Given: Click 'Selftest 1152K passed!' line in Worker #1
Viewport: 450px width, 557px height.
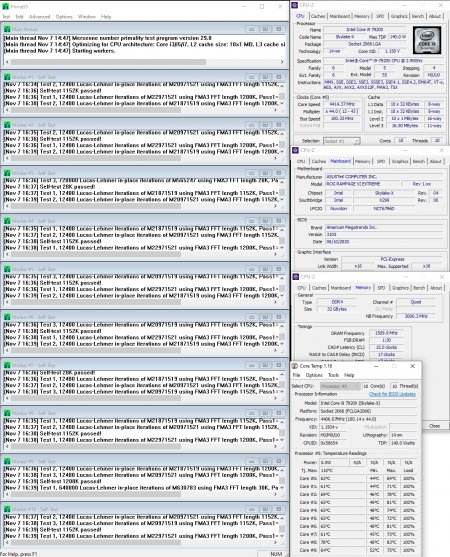Looking at the screenshot, I should point(53,91).
